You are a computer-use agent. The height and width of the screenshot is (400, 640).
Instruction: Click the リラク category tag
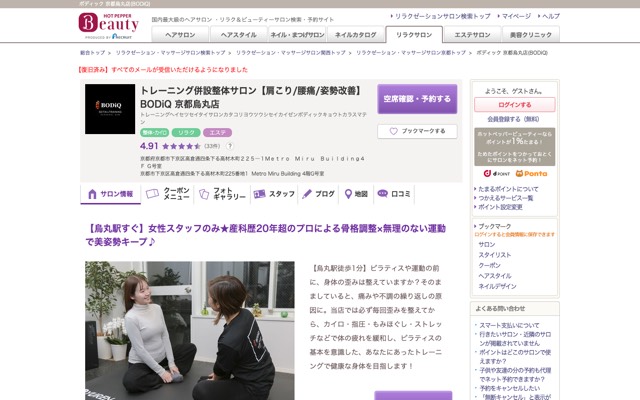186,133
